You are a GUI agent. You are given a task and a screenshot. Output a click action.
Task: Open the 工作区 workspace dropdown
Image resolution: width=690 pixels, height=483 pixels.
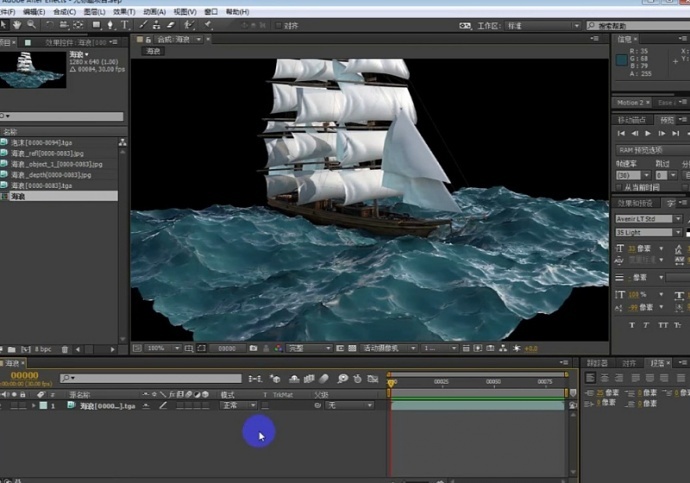tap(561, 24)
